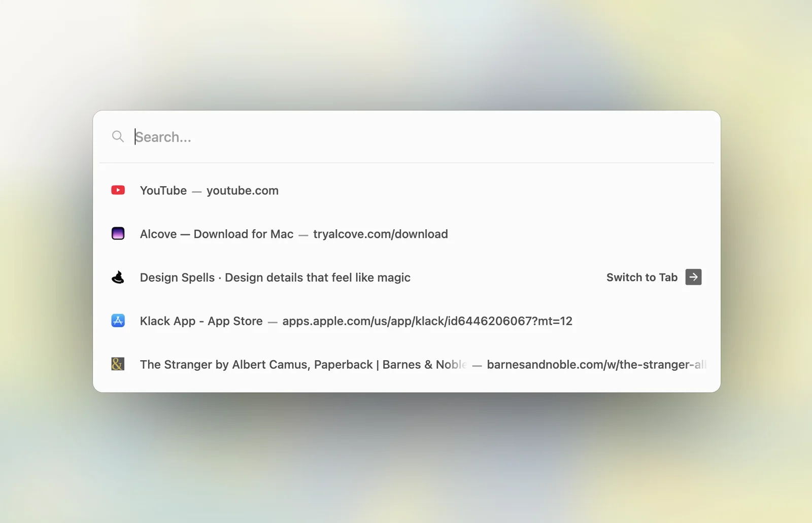Open the tryalcove.com/download URL

(x=381, y=234)
